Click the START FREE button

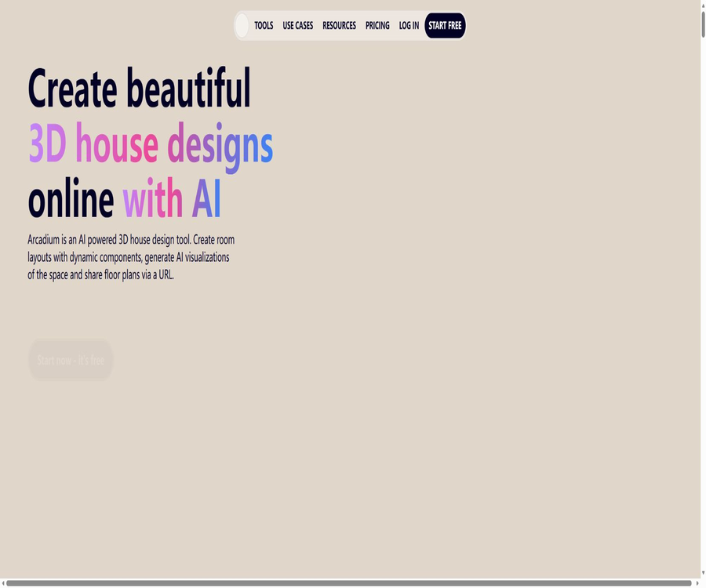445,26
